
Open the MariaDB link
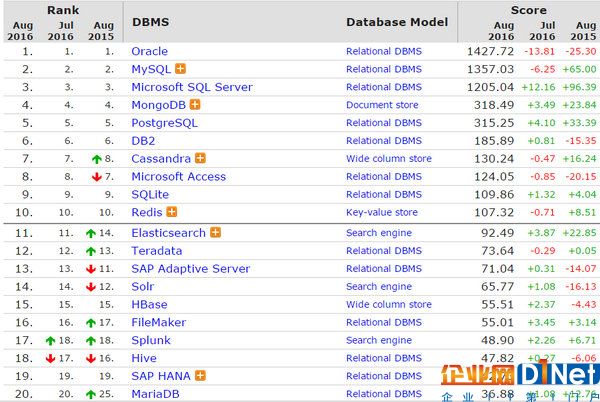[155, 394]
